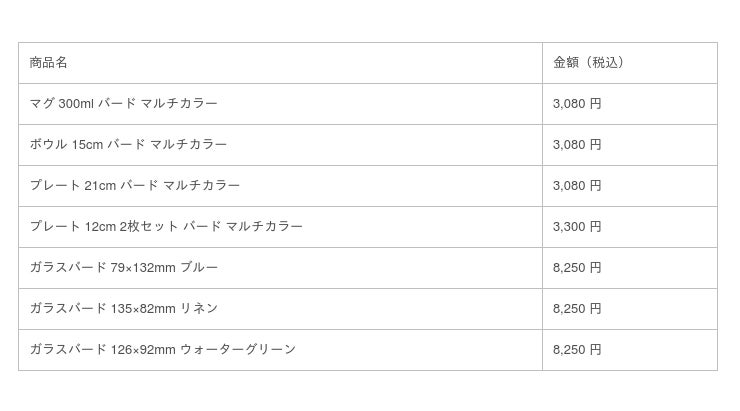Click the price for ガラスバード ウォーターグリーン
Image resolution: width=740 pixels, height=411 pixels.
[577, 350]
